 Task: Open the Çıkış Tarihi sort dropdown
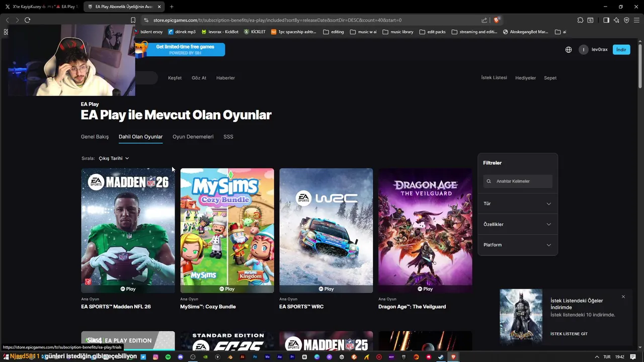point(114,158)
